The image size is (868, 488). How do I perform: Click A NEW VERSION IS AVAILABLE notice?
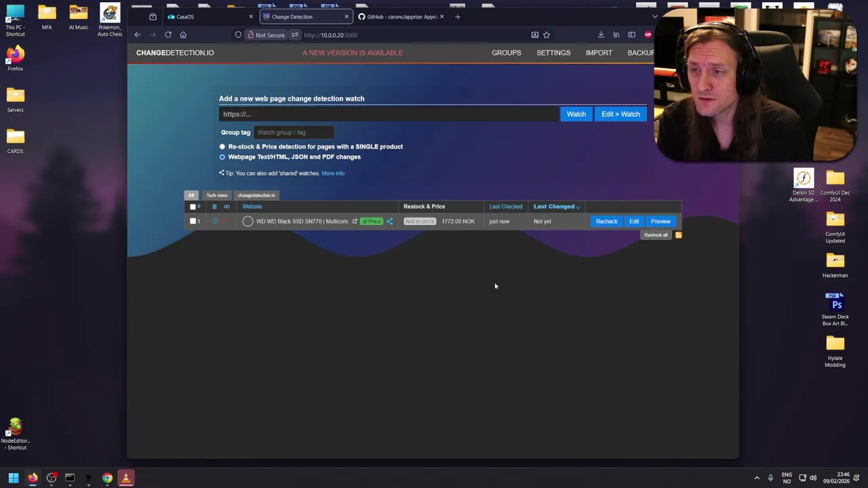click(353, 53)
